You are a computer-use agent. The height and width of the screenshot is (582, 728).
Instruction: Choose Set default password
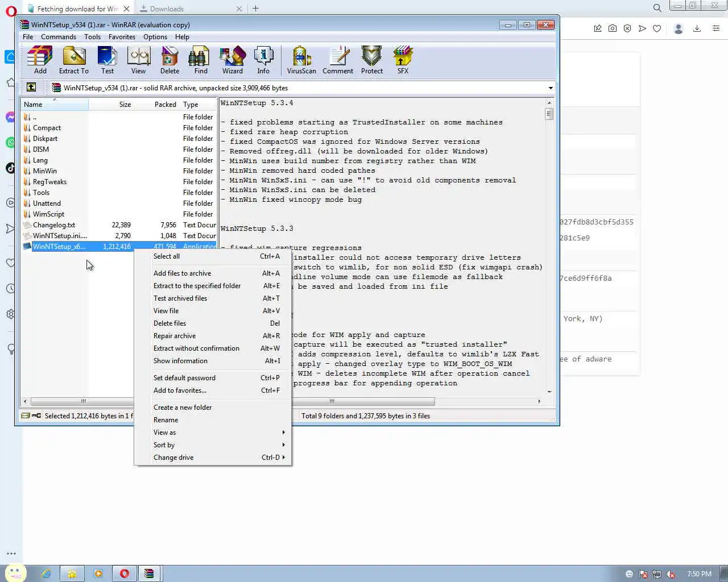coord(213,378)
